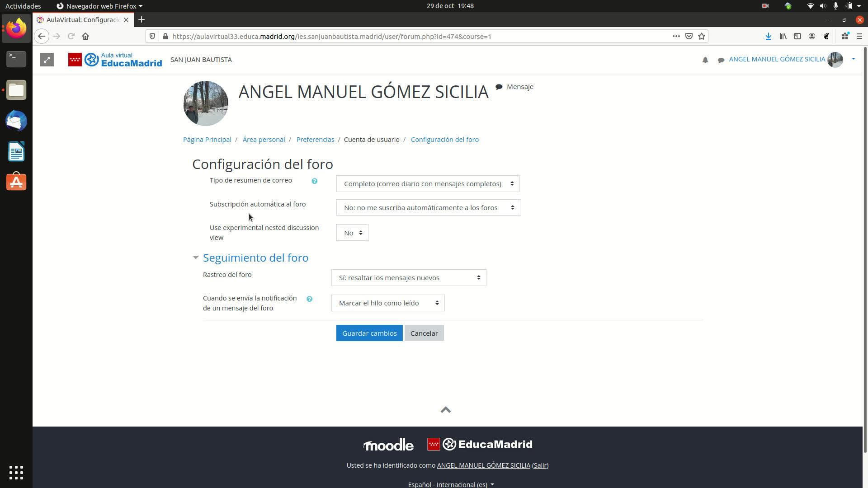868x488 pixels.
Task: Open Subscripción automática al foro dropdown
Action: 428,207
